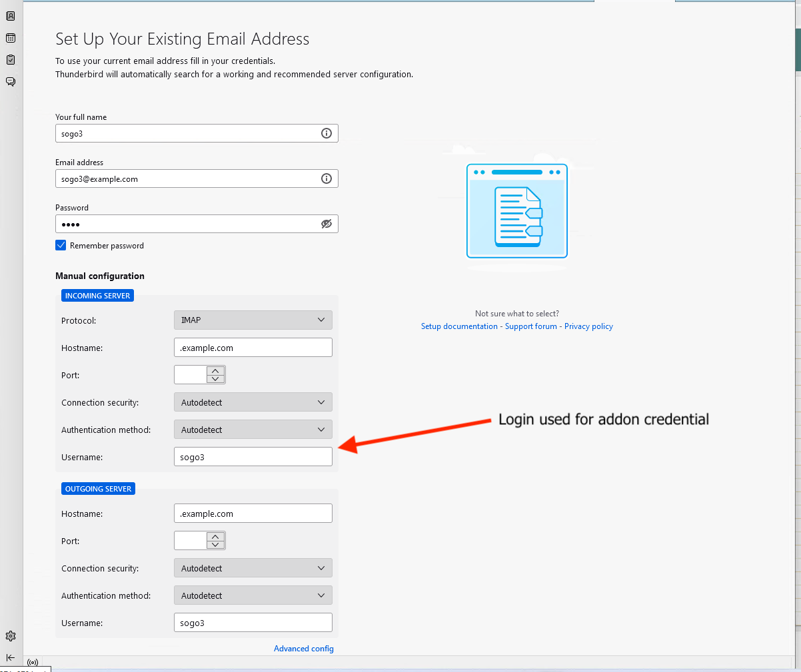801x672 pixels.
Task: Open the Setup documentation link
Action: (459, 326)
